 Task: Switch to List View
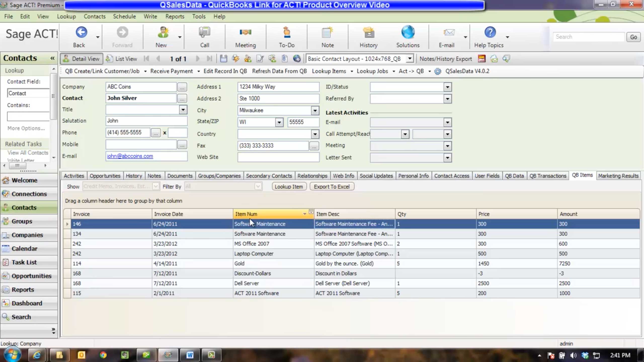tap(122, 59)
